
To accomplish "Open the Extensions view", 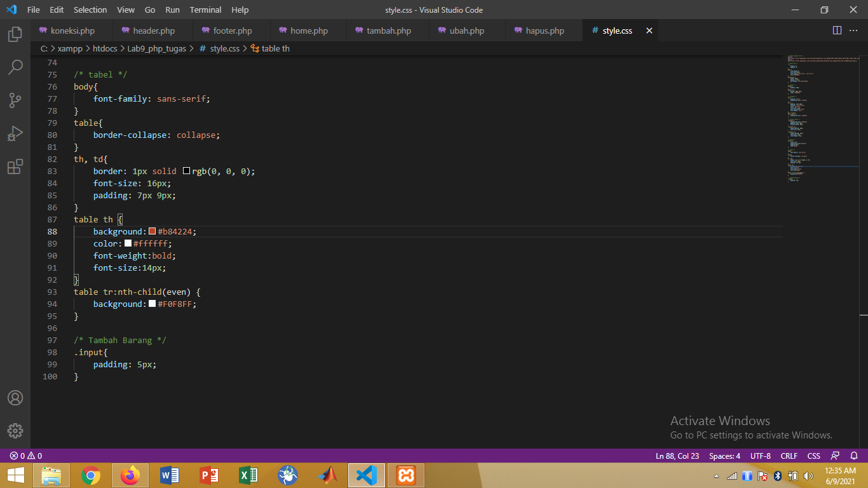I will 15,167.
